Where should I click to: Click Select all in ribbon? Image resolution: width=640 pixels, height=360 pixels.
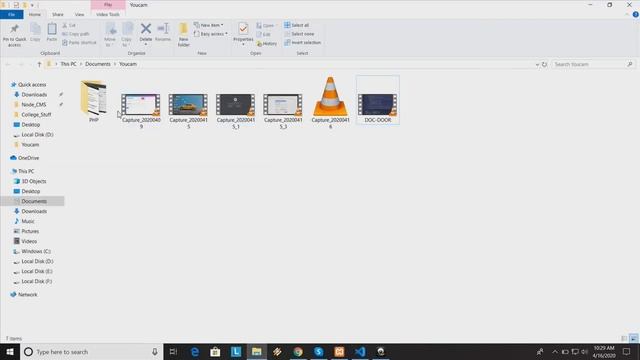coord(296,25)
